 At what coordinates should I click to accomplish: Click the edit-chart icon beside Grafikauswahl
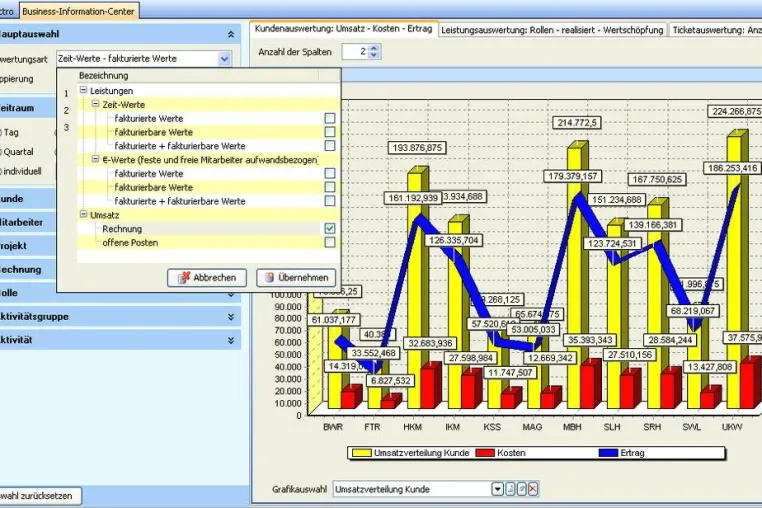point(521,489)
